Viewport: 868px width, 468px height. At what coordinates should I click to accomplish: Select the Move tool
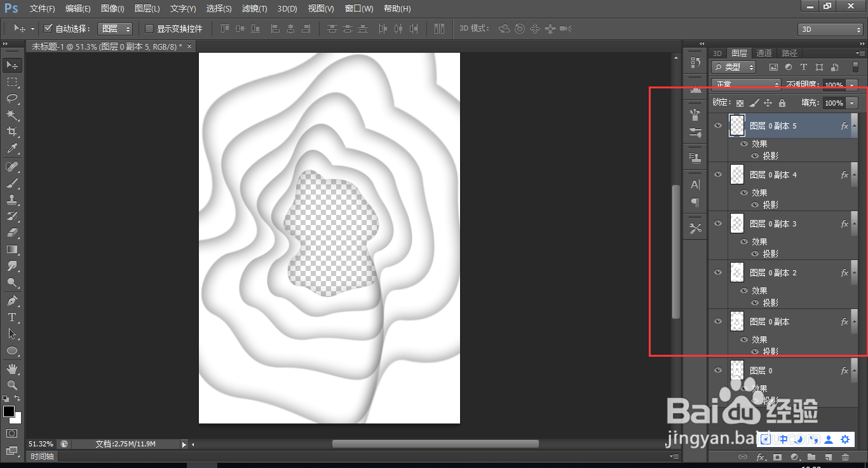(x=12, y=65)
